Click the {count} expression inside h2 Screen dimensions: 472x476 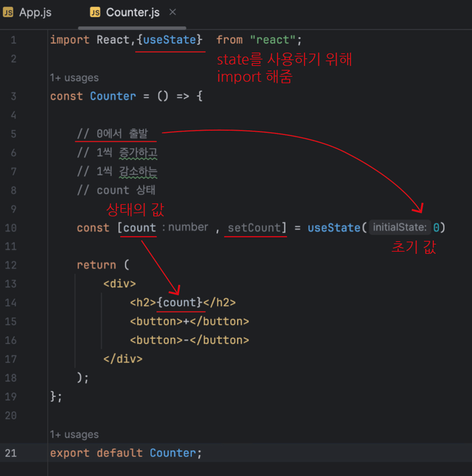click(179, 303)
